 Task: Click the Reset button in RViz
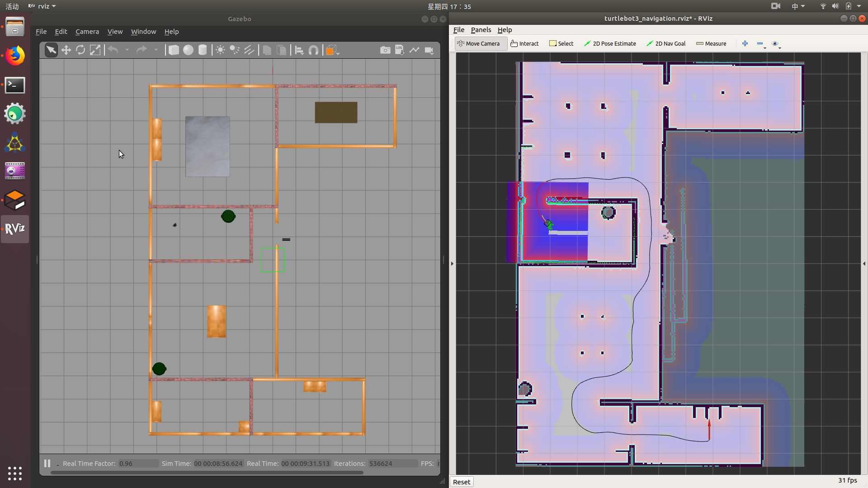point(462,482)
